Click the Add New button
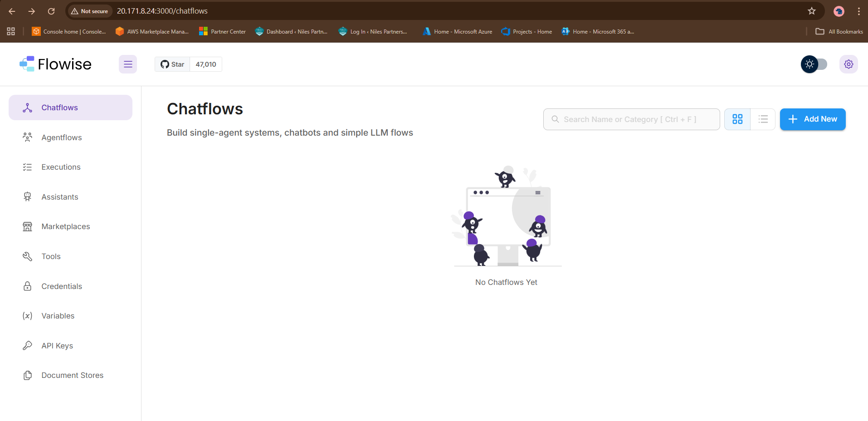 pos(812,119)
